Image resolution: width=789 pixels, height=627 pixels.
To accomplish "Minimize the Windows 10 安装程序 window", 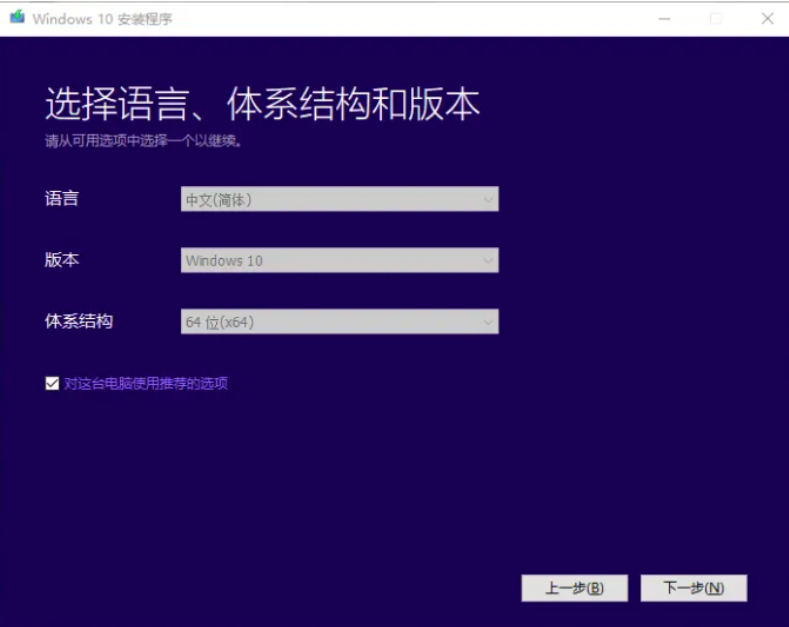I will tap(664, 18).
